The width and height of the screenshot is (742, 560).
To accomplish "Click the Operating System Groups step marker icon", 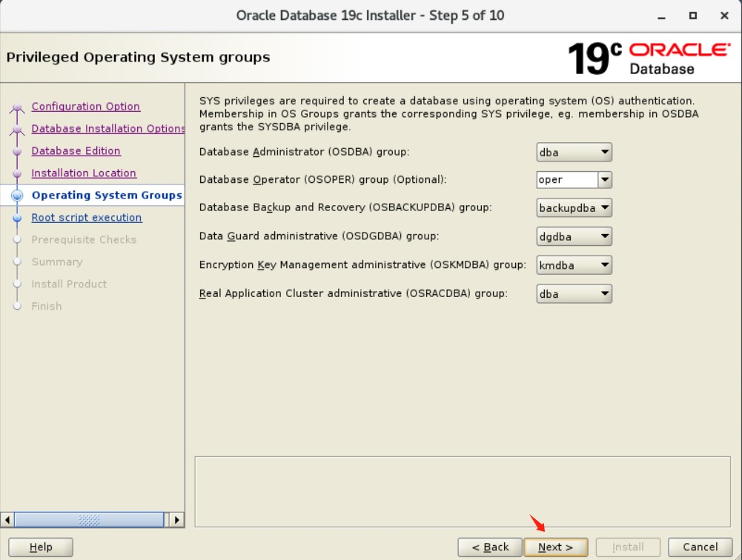I will point(17,196).
